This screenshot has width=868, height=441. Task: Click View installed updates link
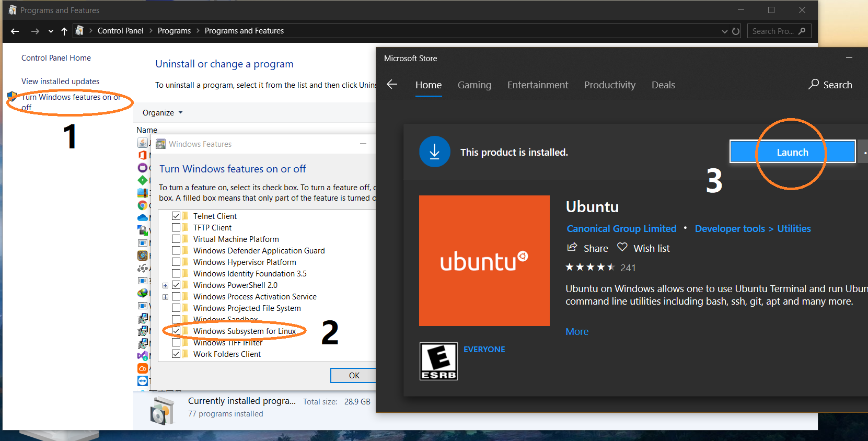(x=60, y=82)
